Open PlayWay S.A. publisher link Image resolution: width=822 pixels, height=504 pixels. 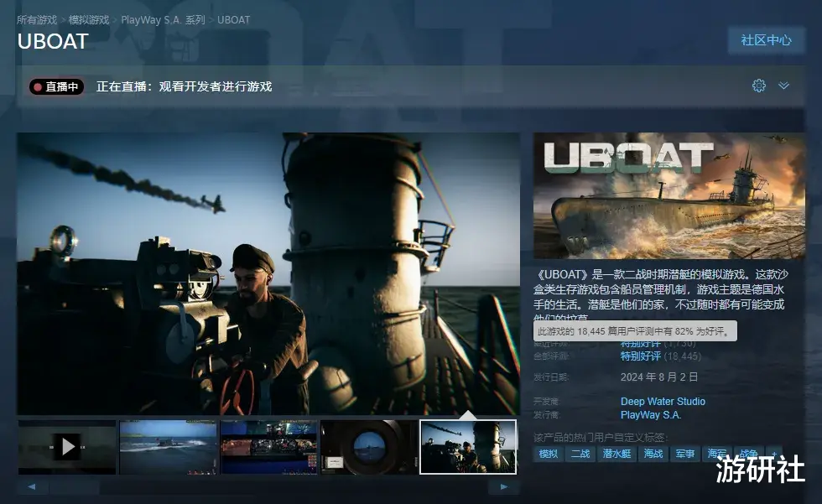coord(651,415)
